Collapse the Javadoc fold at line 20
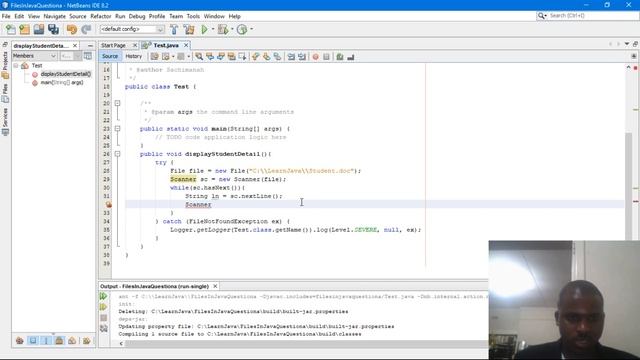Image resolution: width=640 pixels, height=360 pixels. pos(118,103)
